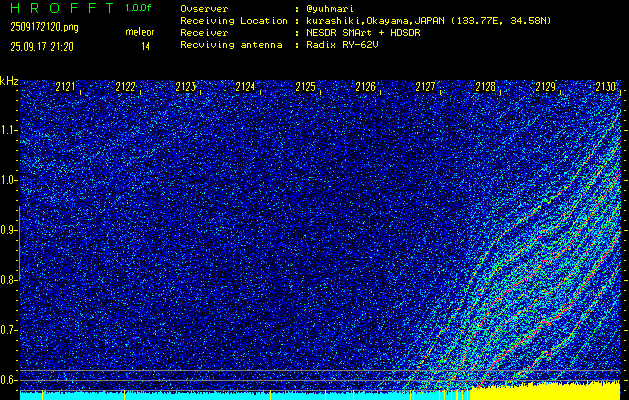
Task: Click the 2126 time marker
Action: click(x=365, y=87)
